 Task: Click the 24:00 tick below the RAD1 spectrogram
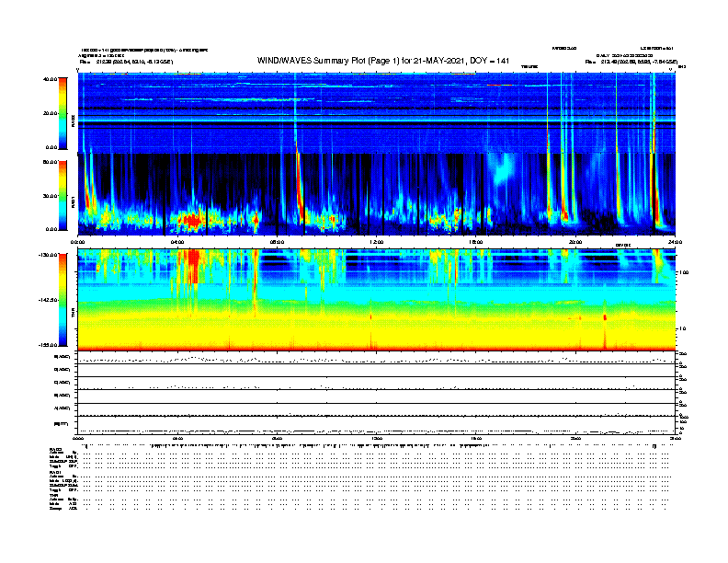675,242
